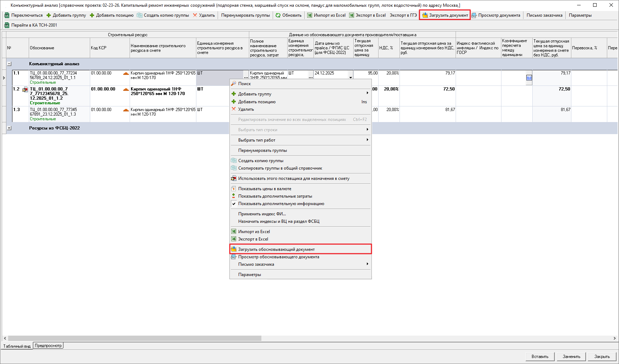Open date dropdown for 24.12.2025 cell
The height and width of the screenshot is (364, 619).
(x=351, y=77)
